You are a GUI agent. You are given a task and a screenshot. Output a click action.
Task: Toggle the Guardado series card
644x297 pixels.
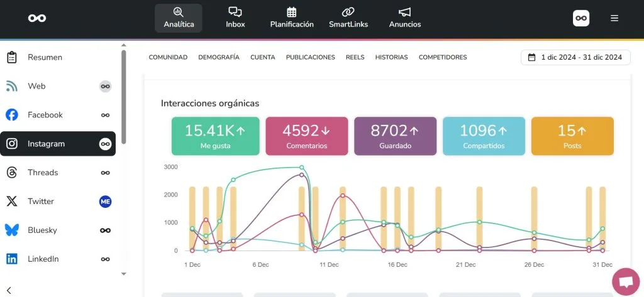coord(395,136)
